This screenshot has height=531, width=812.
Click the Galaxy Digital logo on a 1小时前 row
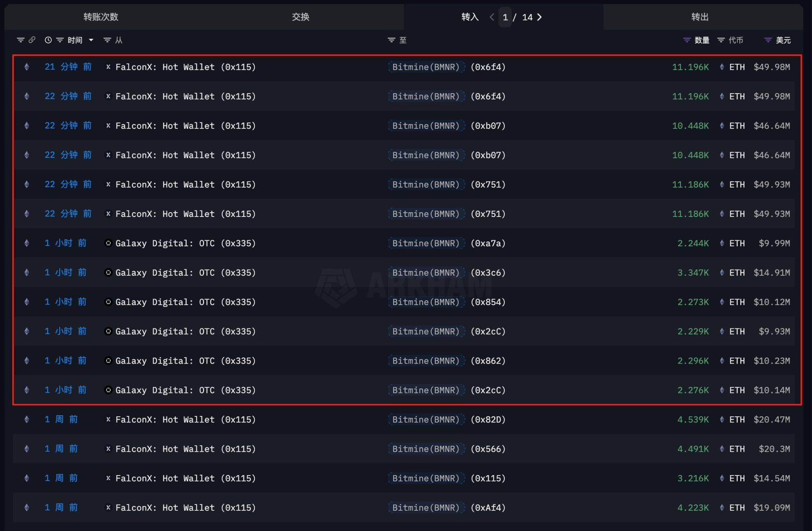tap(107, 243)
